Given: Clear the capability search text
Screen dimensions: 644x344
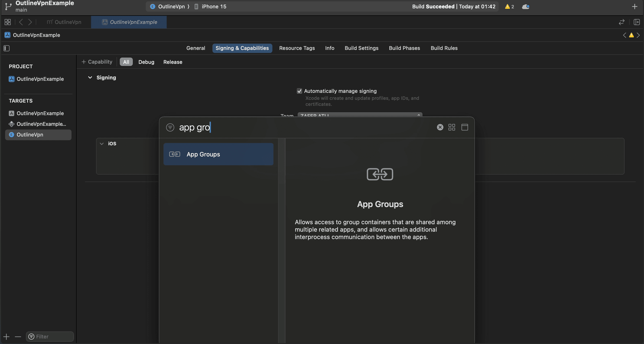Looking at the screenshot, I should [x=440, y=127].
